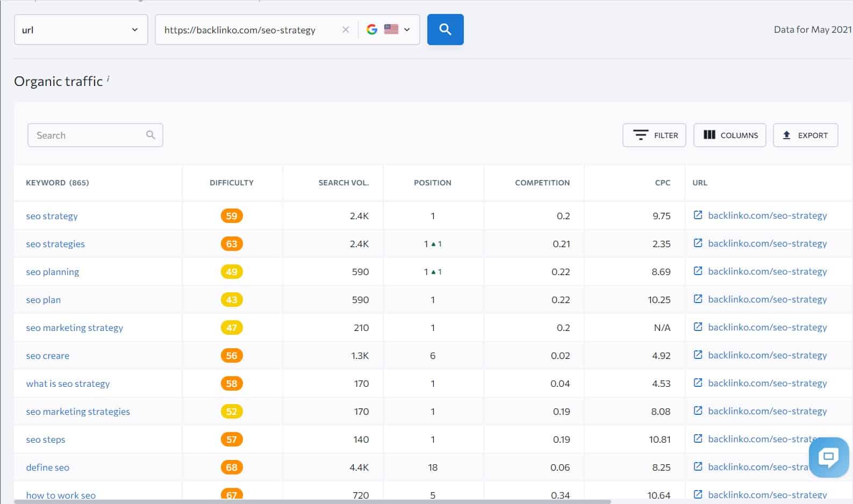
Task: Click difficulty badge 59 for 'seo strategy'
Action: [232, 216]
